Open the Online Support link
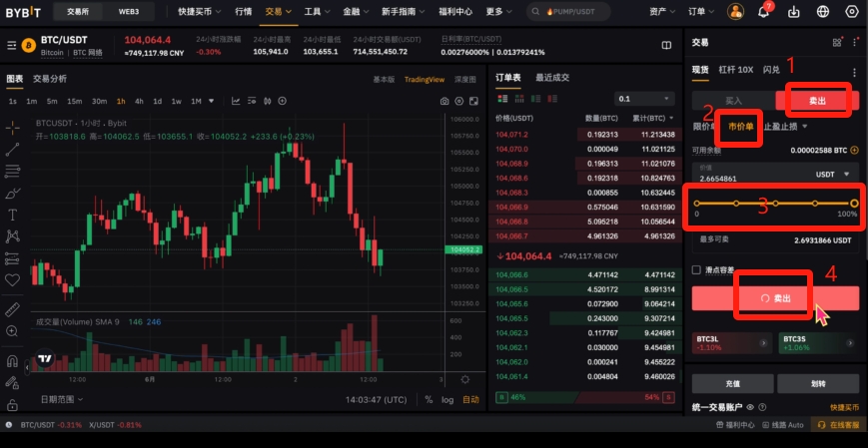This screenshot has height=448, width=868. 840,425
